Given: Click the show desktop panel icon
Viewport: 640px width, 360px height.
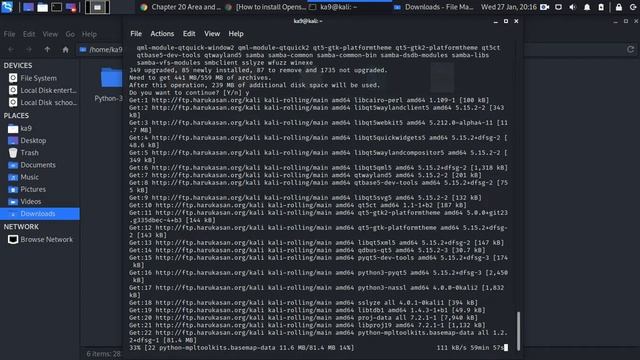Looking at the screenshot, I should [x=28, y=7].
